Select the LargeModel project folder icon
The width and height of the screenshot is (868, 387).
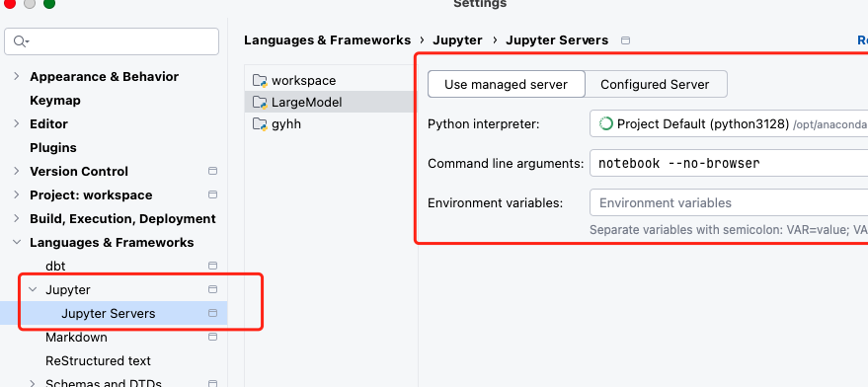(x=260, y=103)
